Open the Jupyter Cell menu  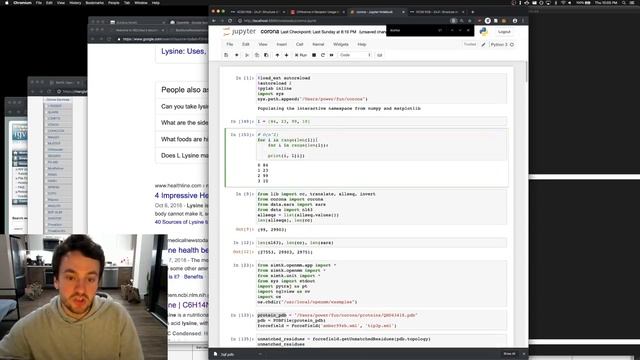pos(300,44)
